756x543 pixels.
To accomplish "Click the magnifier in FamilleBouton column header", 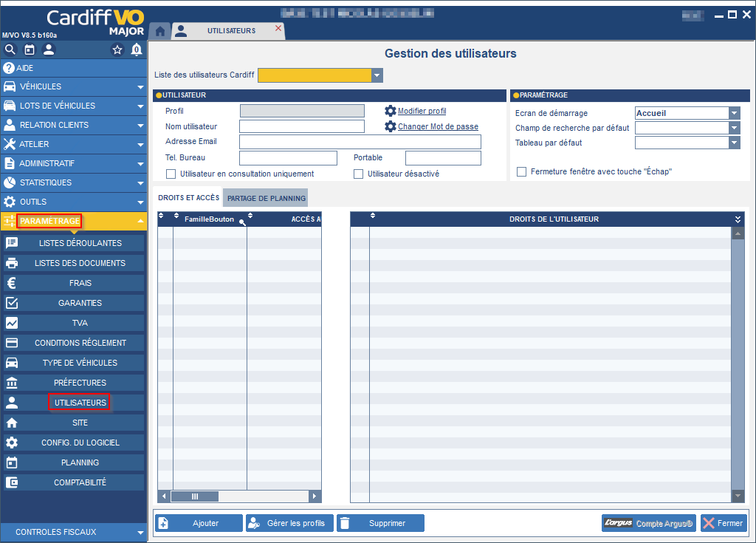I will (242, 222).
